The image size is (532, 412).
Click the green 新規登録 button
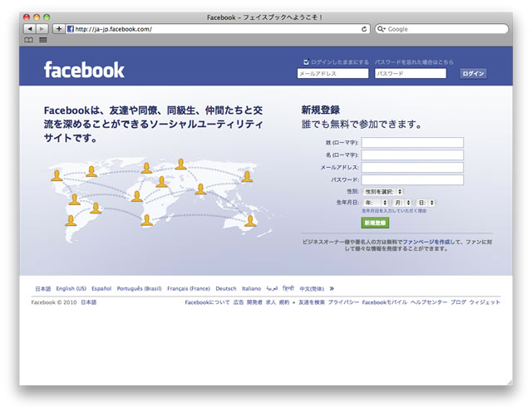point(375,223)
